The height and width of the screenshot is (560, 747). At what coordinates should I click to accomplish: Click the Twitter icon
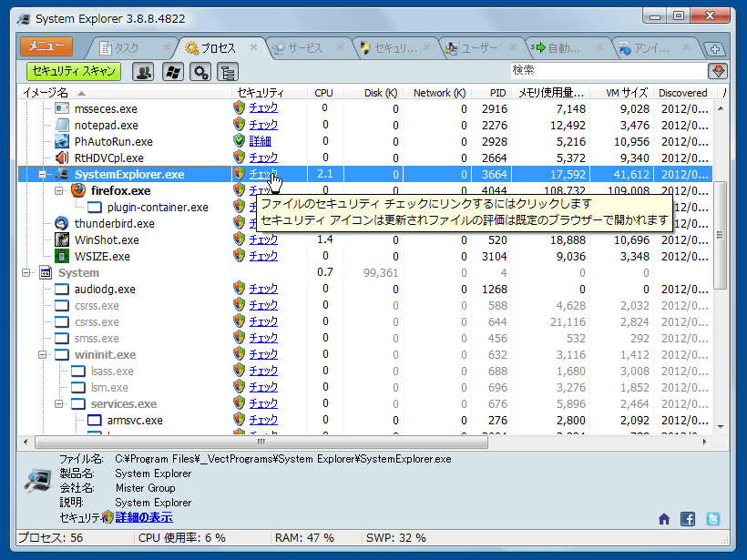713,519
